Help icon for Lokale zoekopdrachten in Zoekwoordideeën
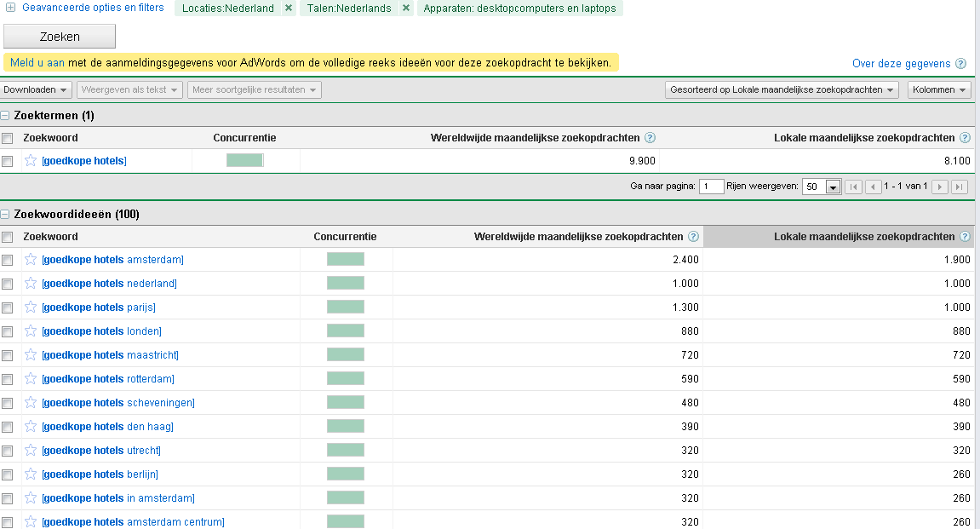This screenshot has height=529, width=980. tap(965, 236)
